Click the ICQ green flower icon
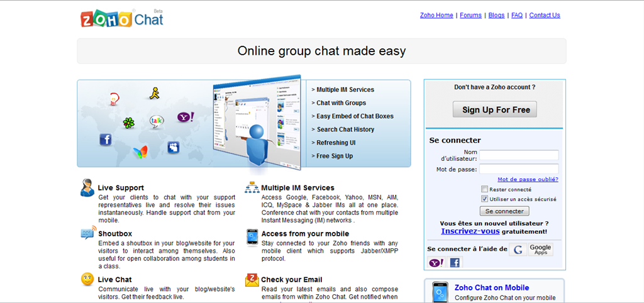 pyautogui.click(x=128, y=123)
